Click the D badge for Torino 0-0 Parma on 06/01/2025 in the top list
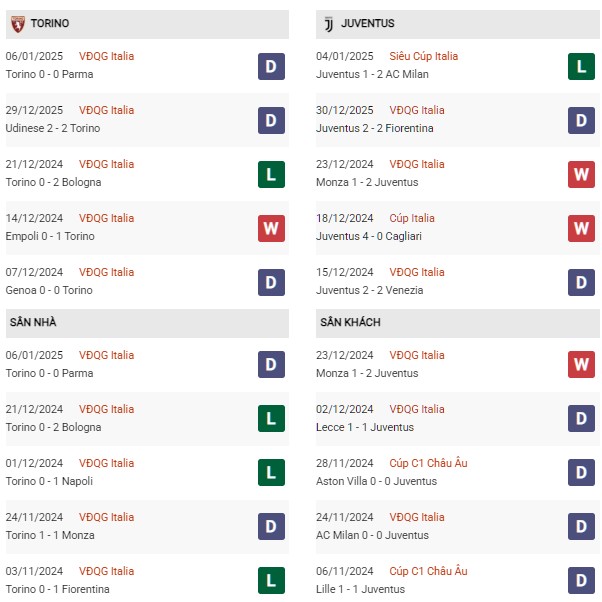This screenshot has height=602, width=602. [271, 66]
